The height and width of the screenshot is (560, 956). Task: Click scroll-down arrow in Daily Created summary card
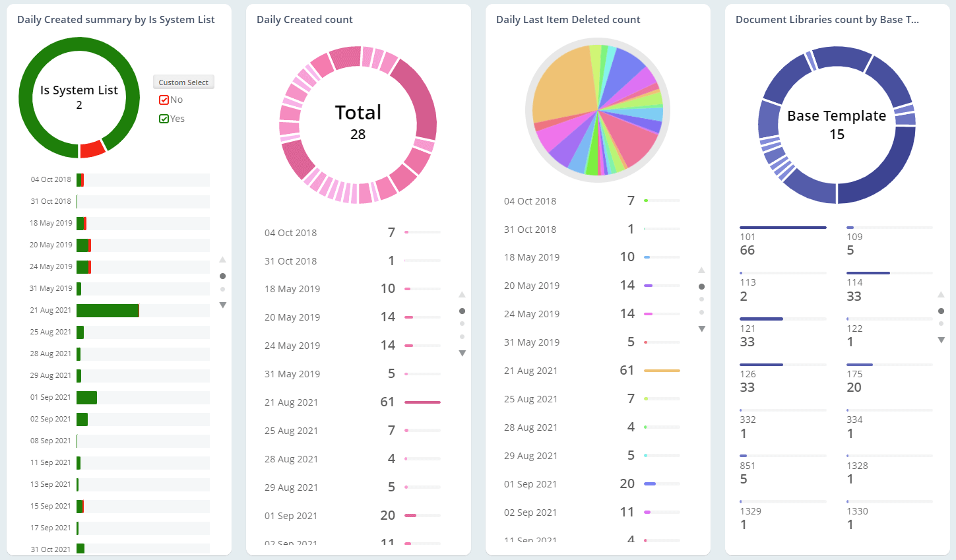coord(223,305)
